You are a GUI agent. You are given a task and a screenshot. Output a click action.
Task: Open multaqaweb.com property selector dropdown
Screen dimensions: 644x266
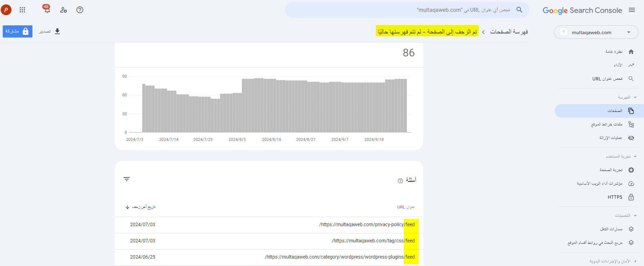596,32
